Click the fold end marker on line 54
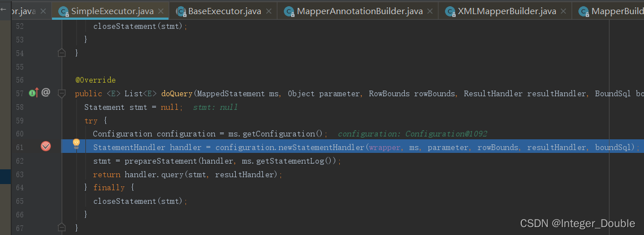Image resolution: width=644 pixels, height=235 pixels. pos(62,53)
